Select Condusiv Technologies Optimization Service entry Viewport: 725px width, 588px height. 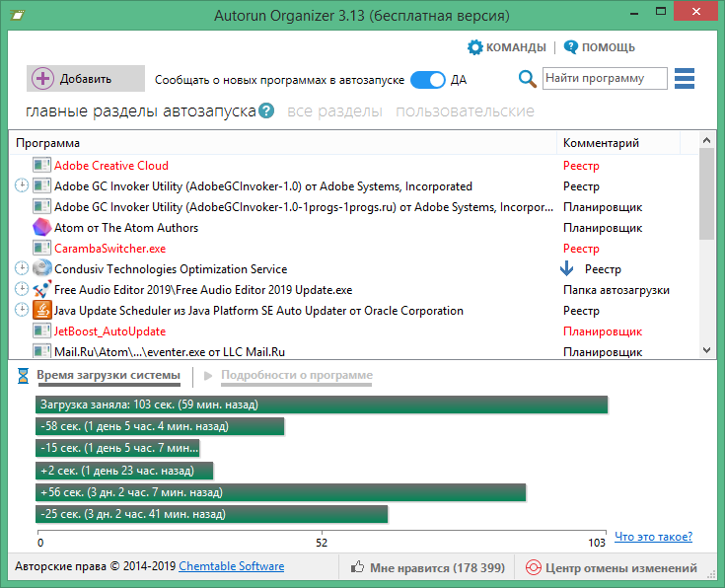point(171,269)
